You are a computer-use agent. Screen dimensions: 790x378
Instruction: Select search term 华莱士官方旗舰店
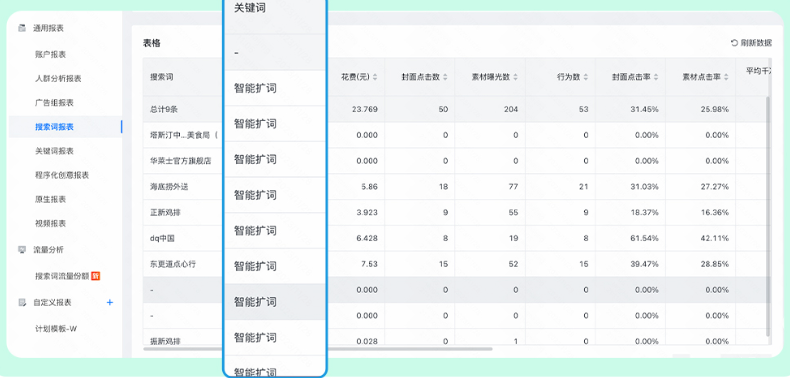pyautogui.click(x=180, y=161)
